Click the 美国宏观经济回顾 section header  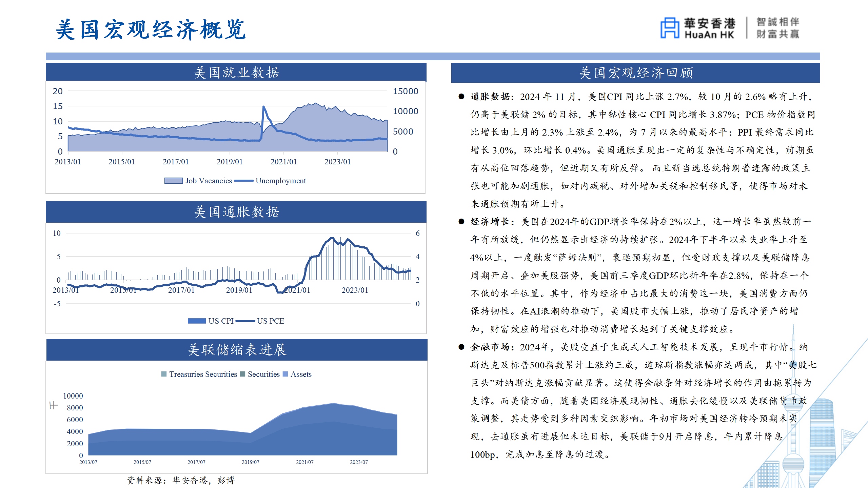pyautogui.click(x=636, y=73)
